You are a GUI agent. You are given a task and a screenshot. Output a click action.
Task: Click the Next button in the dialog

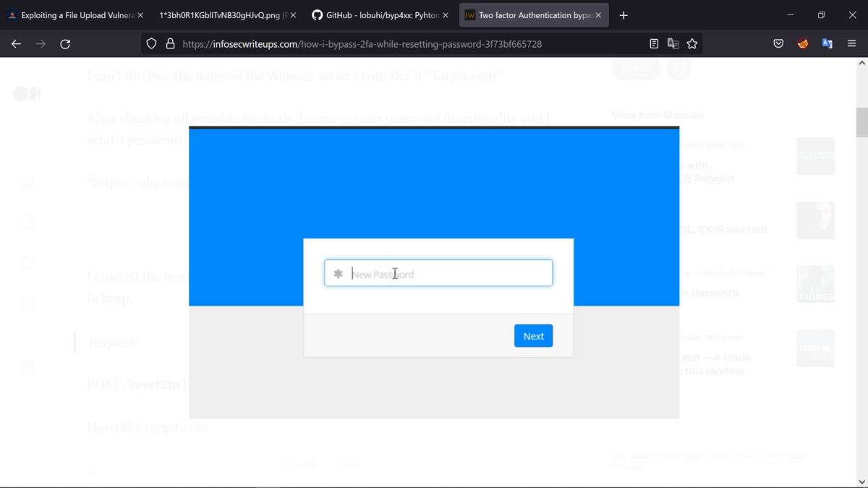coord(533,335)
